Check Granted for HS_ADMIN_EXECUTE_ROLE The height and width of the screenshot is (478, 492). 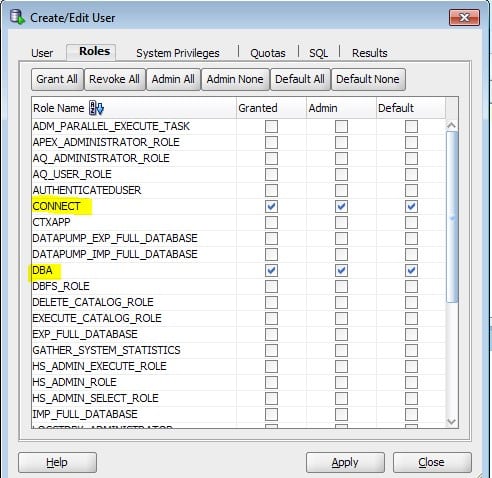click(x=271, y=366)
